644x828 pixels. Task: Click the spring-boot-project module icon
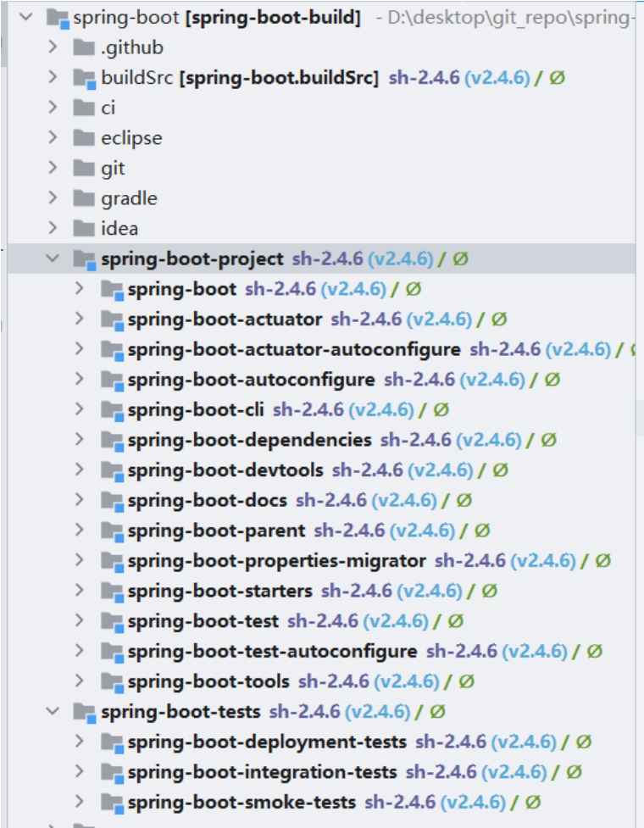pos(85,260)
